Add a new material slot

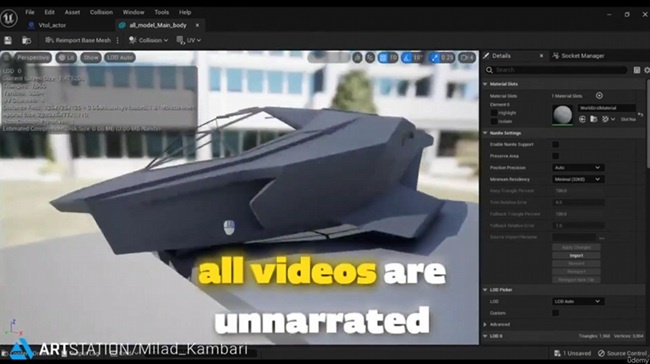click(599, 96)
